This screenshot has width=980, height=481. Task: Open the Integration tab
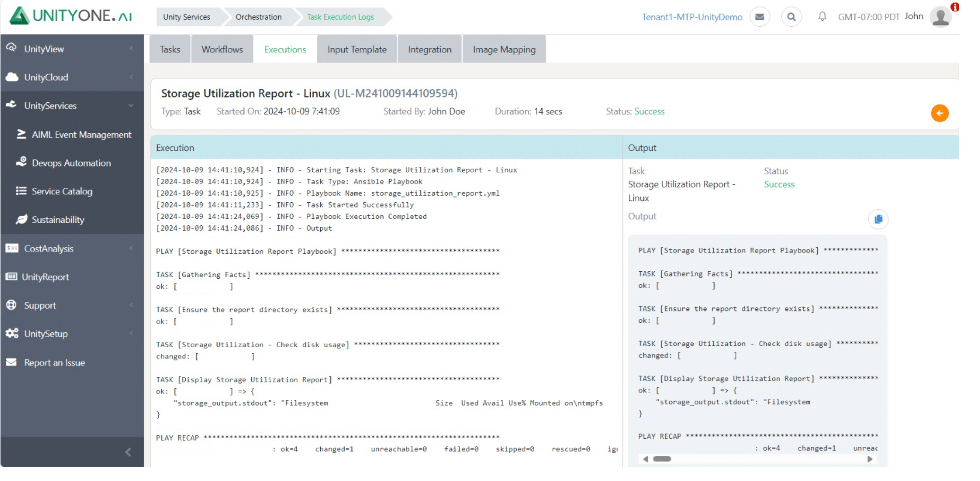430,49
